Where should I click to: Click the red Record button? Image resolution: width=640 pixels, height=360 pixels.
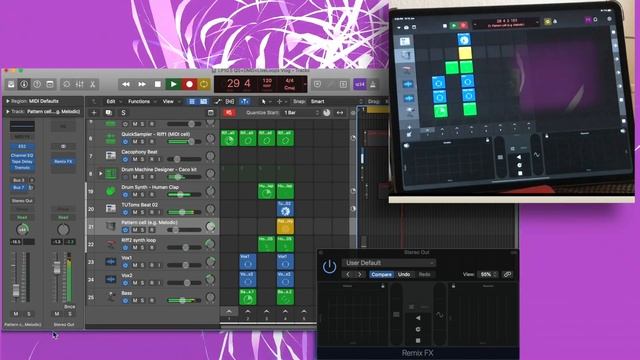189,84
